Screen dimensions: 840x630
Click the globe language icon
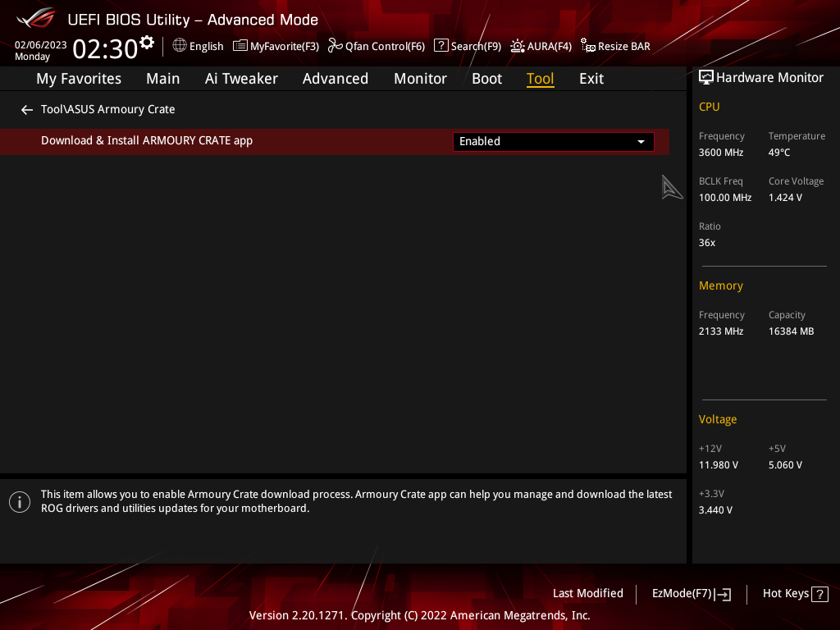(x=180, y=46)
